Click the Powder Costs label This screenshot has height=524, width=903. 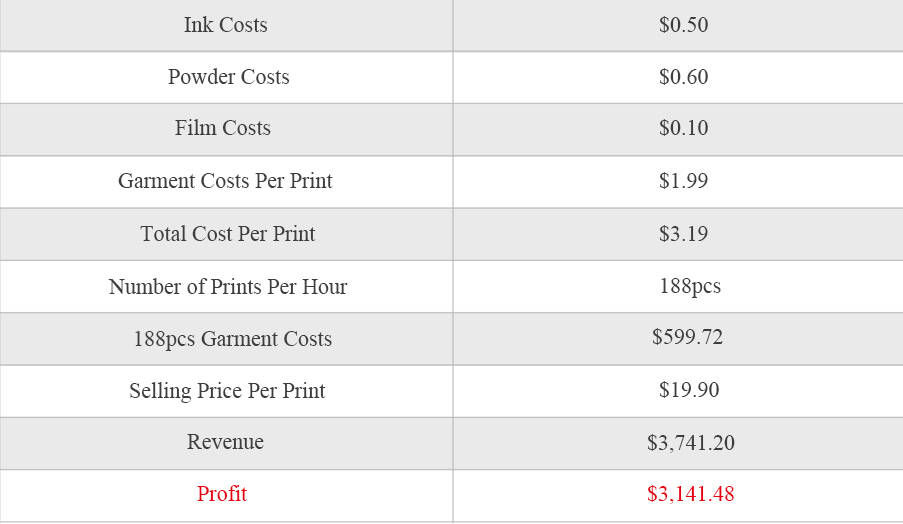[x=228, y=77]
